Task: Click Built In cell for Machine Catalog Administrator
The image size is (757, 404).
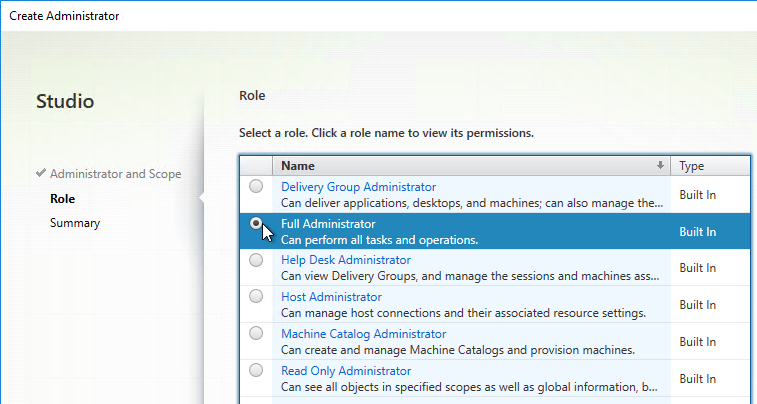Action: click(x=698, y=342)
